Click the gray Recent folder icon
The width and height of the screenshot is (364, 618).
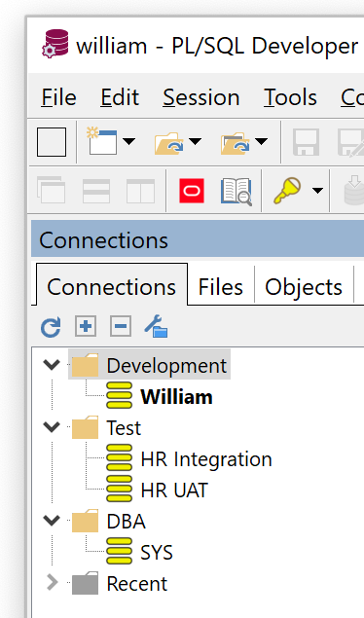click(85, 583)
